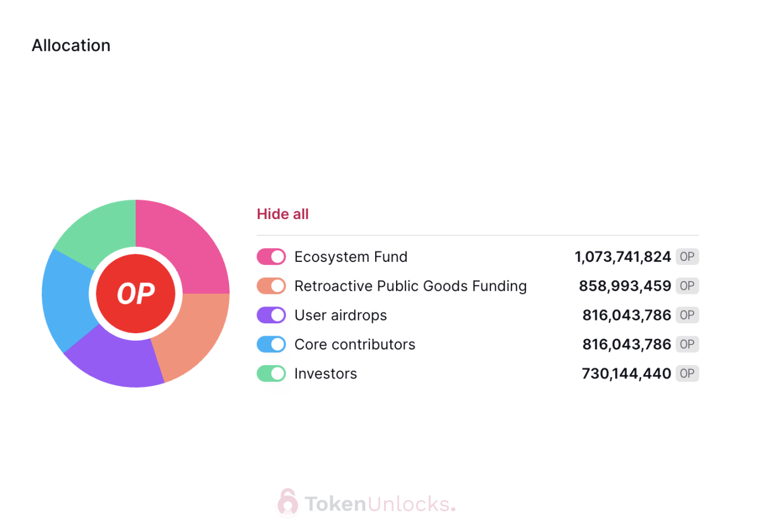Toggle off the Ecosystem Fund allocation
This screenshot has width=766, height=532.
pos(271,257)
